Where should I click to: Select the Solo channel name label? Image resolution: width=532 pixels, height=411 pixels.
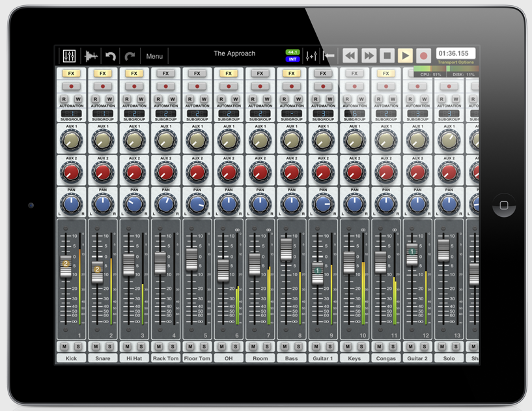coord(449,358)
